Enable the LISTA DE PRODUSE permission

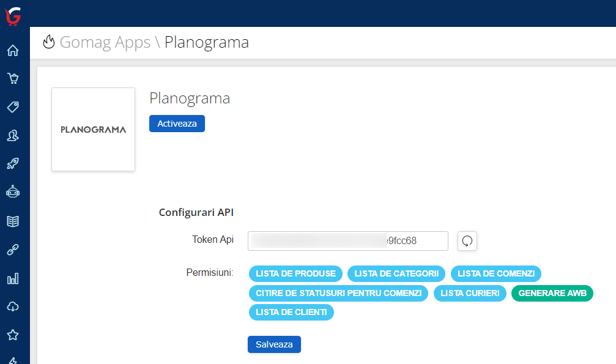tap(295, 273)
